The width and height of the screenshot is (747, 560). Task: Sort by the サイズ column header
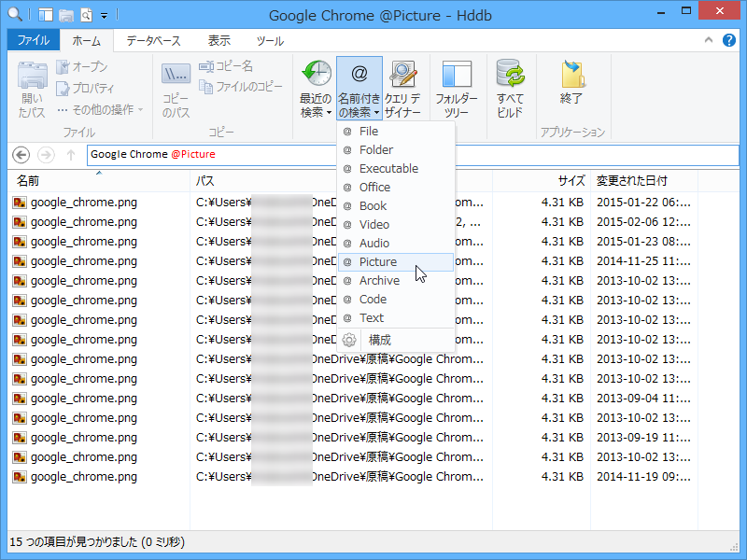542,181
